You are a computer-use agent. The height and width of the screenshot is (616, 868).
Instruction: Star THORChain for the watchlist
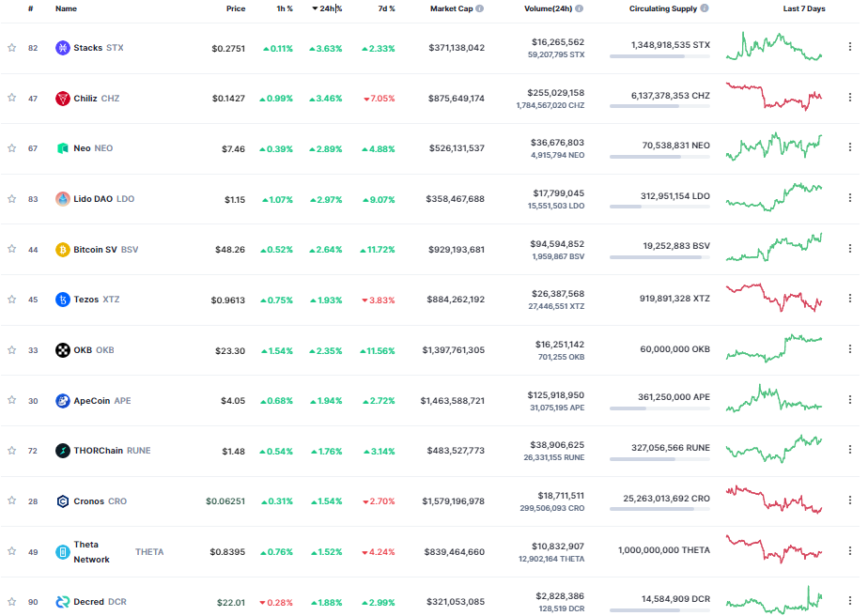click(x=11, y=451)
